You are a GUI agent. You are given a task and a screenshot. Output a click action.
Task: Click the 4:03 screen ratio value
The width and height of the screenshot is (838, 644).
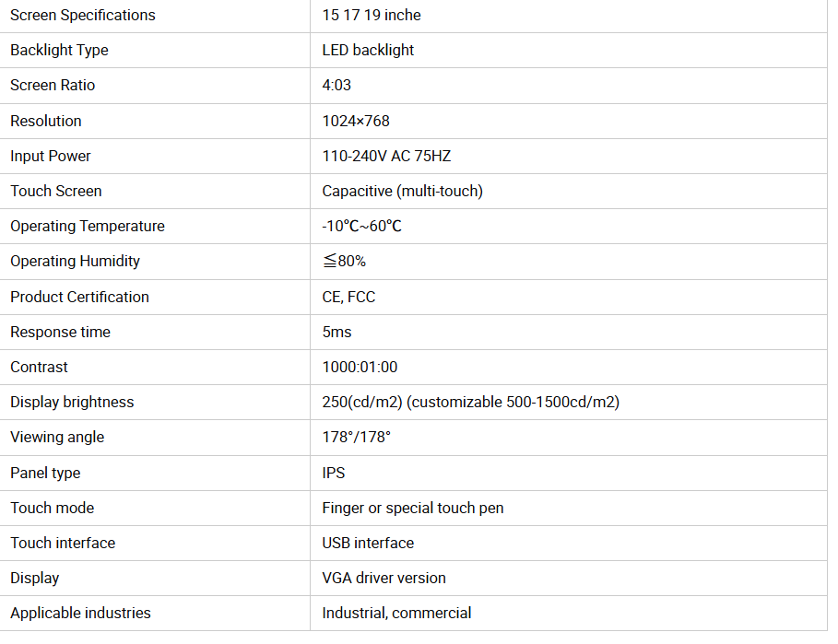(336, 85)
